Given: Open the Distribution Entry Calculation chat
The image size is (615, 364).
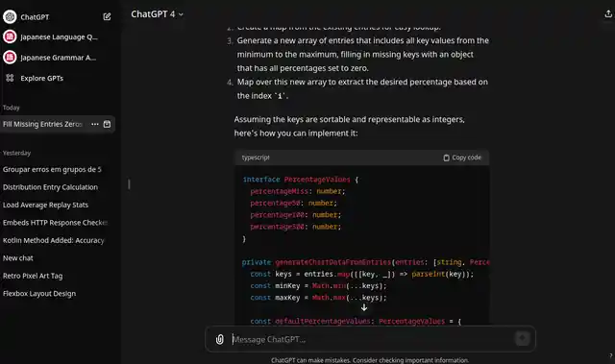Looking at the screenshot, I should coord(50,187).
